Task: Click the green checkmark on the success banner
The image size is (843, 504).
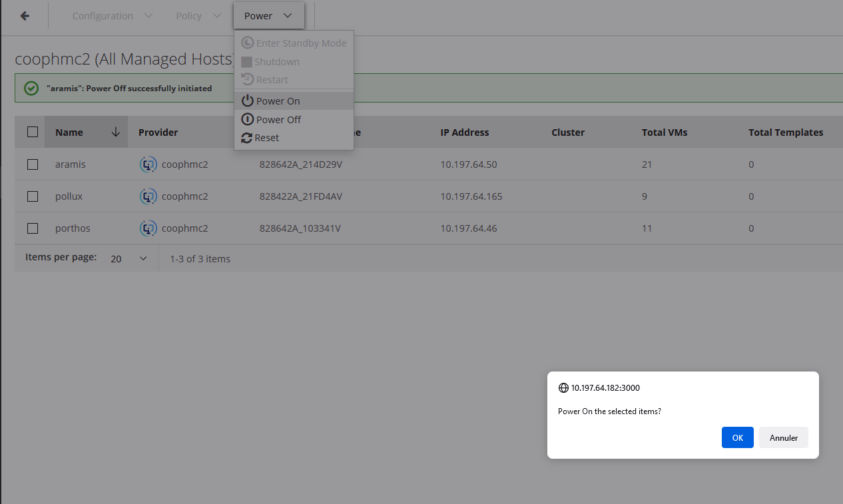Action: pos(31,88)
